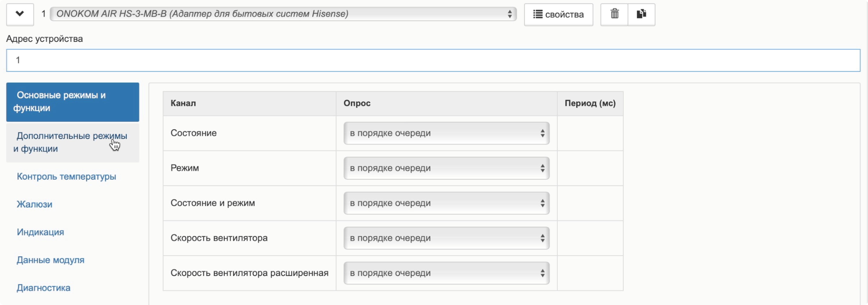The width and height of the screenshot is (868, 305).
Task: Open ONOKOM AIR HS-3-MB-B device type dropdown
Action: pyautogui.click(x=283, y=14)
